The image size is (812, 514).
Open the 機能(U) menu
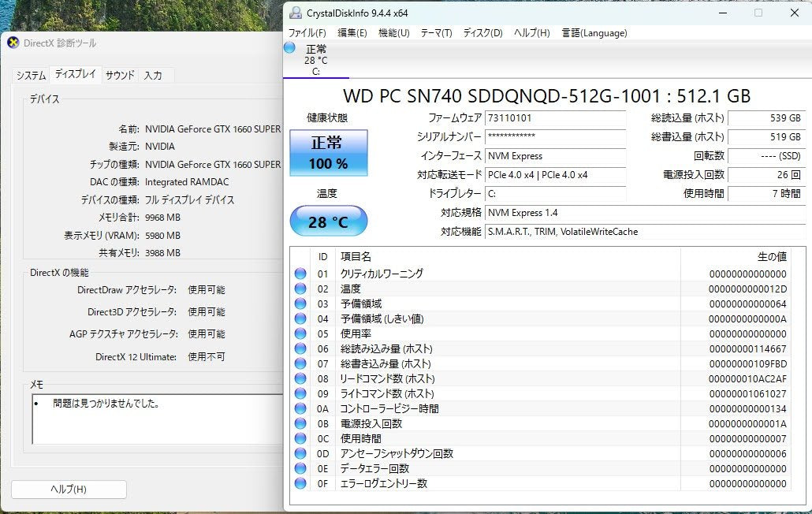(394, 33)
